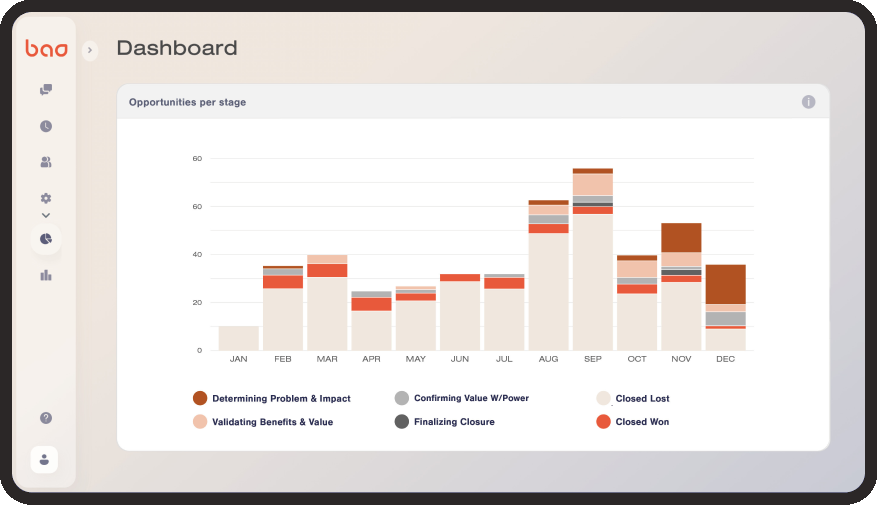877x505 pixels.
Task: Open the user profile avatar icon
Action: coord(45,459)
